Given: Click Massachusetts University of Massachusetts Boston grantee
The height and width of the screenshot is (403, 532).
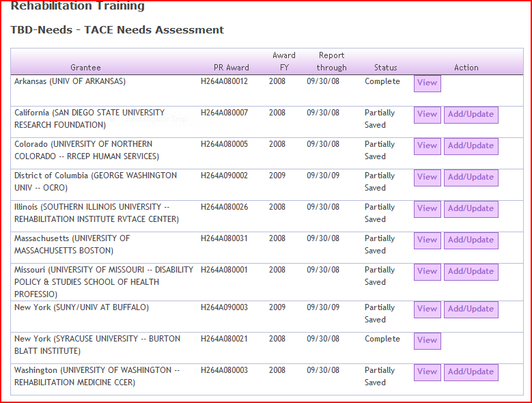Looking at the screenshot, I should point(72,245).
